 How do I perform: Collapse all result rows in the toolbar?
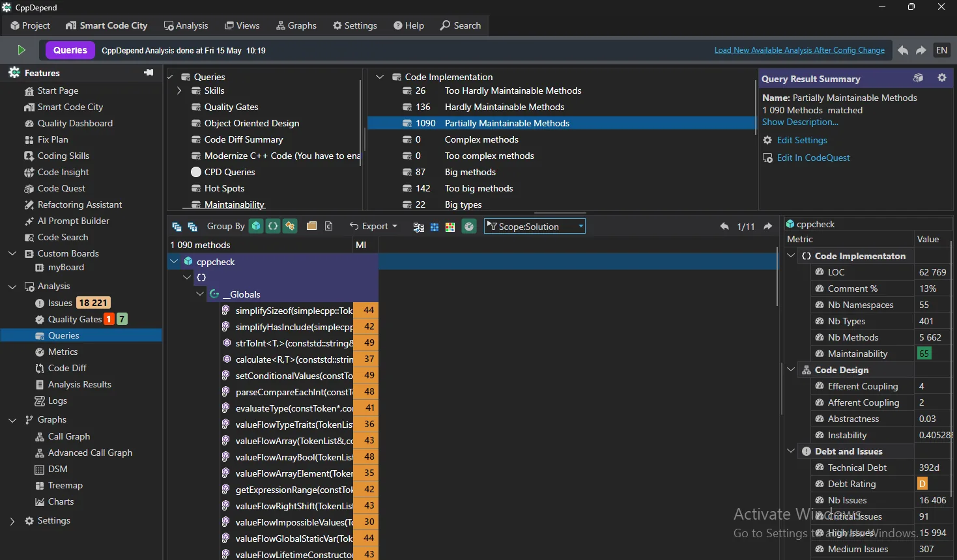pos(177,227)
